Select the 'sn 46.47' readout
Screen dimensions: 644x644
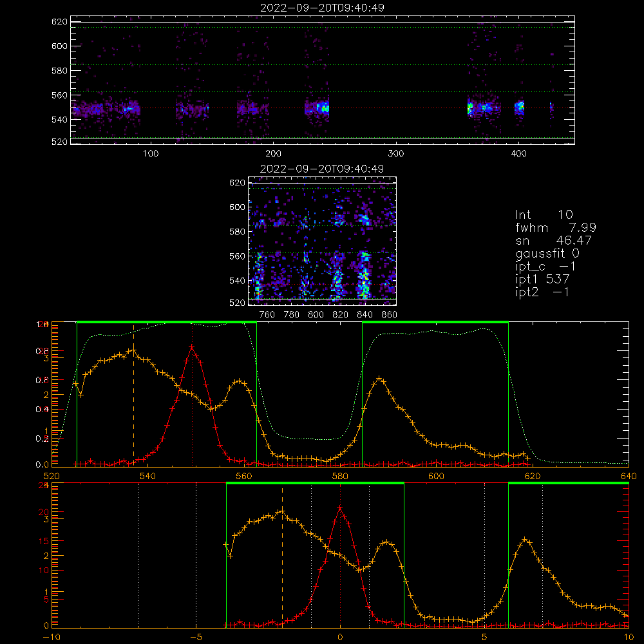pos(554,240)
